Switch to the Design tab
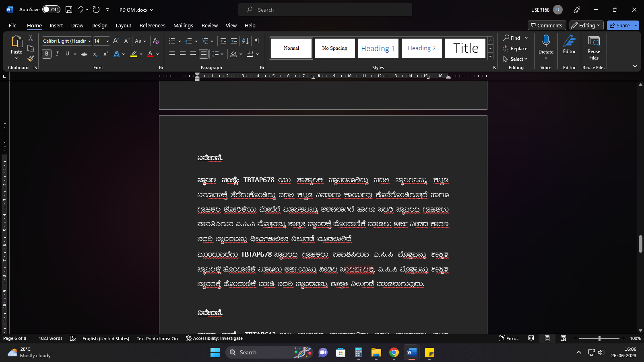The width and height of the screenshot is (644, 362). click(x=99, y=25)
